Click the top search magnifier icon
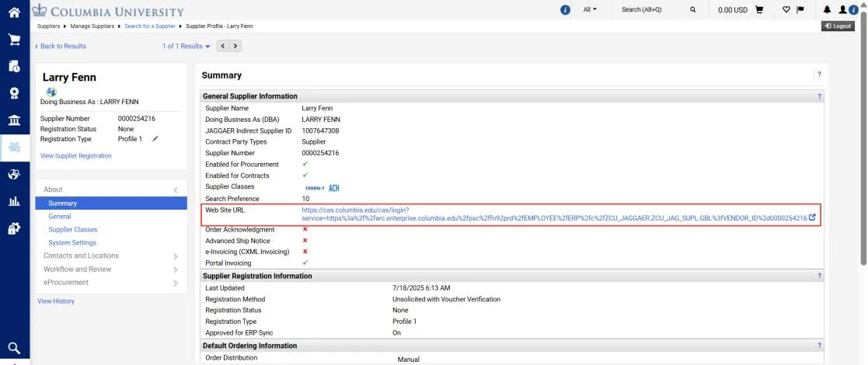The height and width of the screenshot is (365, 868). point(693,10)
